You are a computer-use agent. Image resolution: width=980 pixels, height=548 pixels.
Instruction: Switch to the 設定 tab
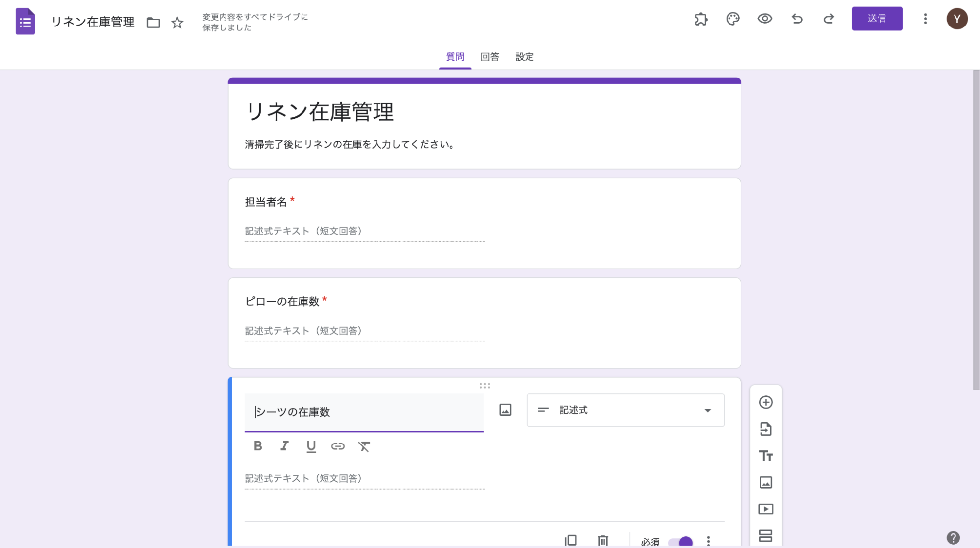click(524, 57)
